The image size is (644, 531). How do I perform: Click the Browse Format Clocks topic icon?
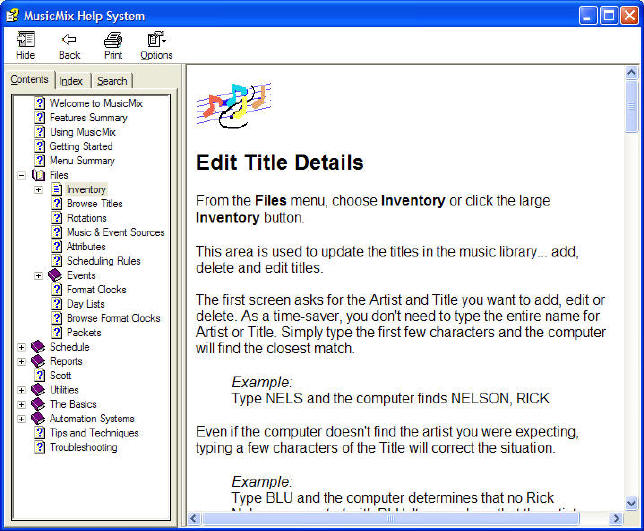[x=57, y=318]
